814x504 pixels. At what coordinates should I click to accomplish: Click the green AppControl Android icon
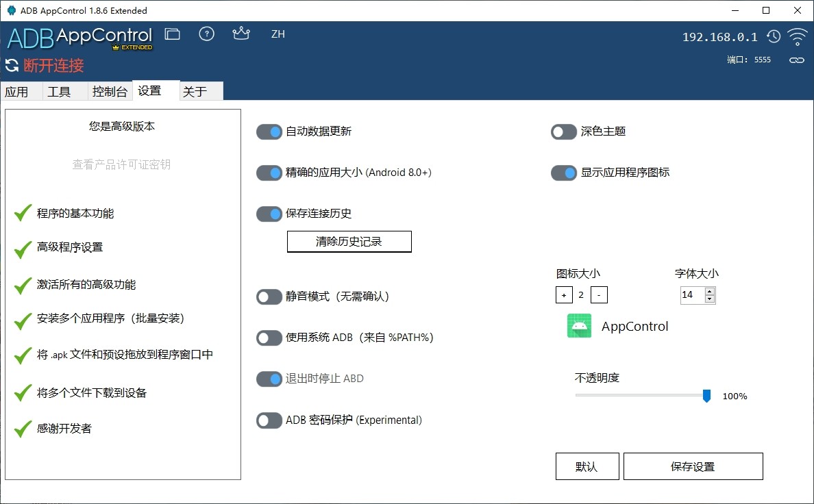click(580, 326)
